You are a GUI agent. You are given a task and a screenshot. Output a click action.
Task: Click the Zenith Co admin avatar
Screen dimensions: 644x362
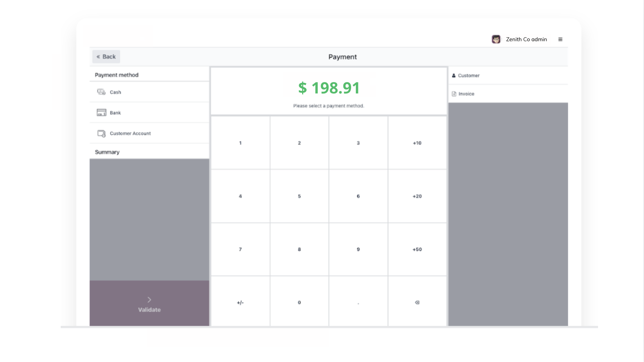click(x=496, y=39)
